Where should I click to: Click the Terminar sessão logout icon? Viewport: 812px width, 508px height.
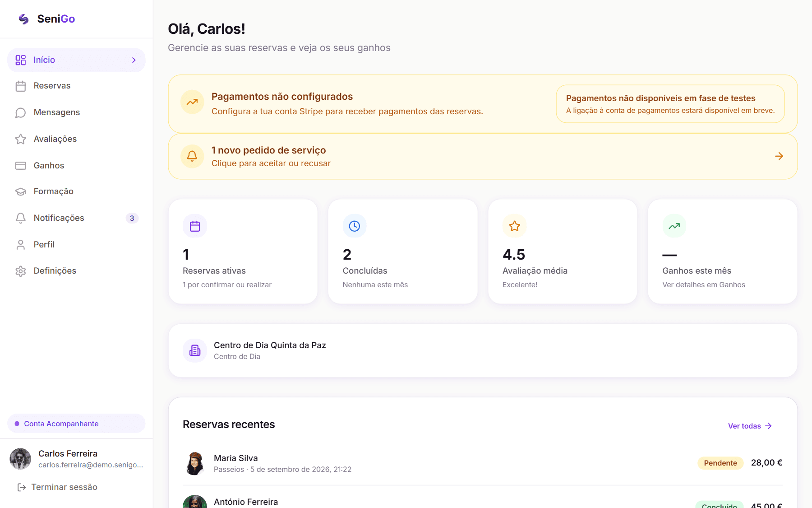(x=21, y=487)
